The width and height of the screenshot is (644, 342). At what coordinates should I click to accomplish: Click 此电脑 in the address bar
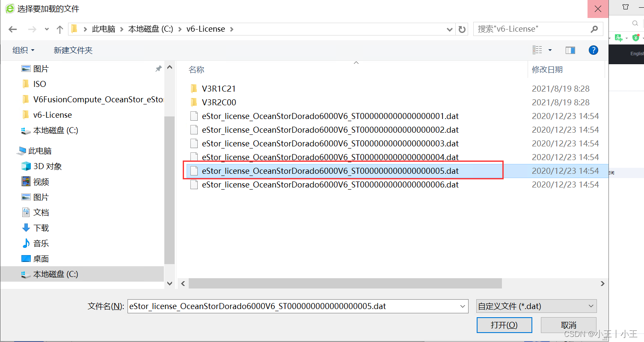[104, 29]
